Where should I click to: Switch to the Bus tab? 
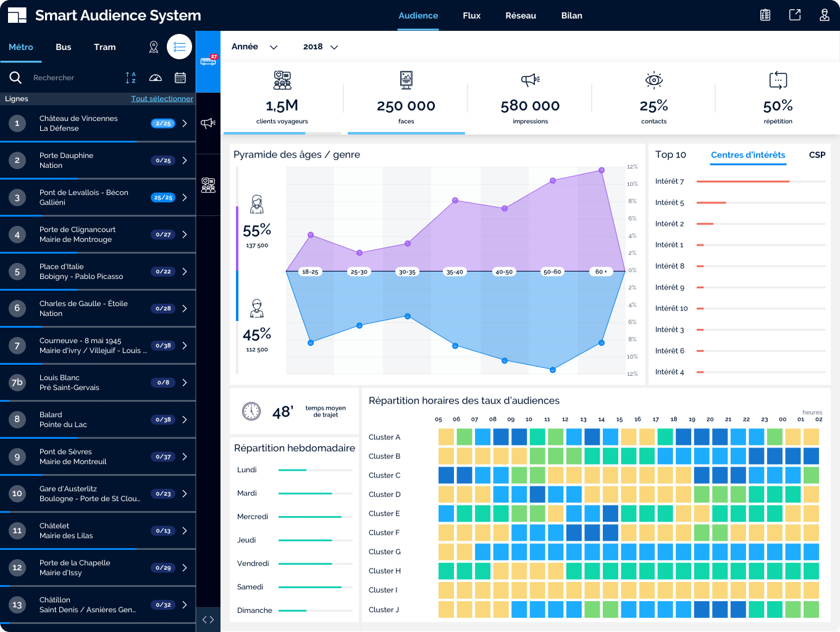(63, 47)
